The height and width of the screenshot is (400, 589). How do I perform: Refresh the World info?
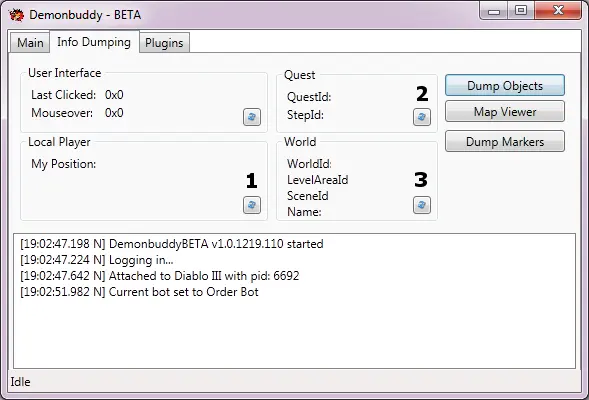pyautogui.click(x=422, y=205)
